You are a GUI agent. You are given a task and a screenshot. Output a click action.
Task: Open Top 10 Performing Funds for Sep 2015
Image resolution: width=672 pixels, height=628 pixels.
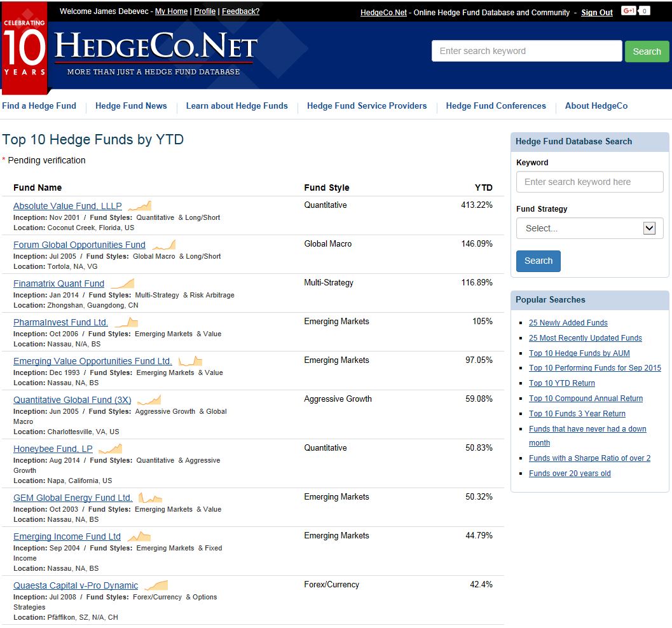[595, 368]
